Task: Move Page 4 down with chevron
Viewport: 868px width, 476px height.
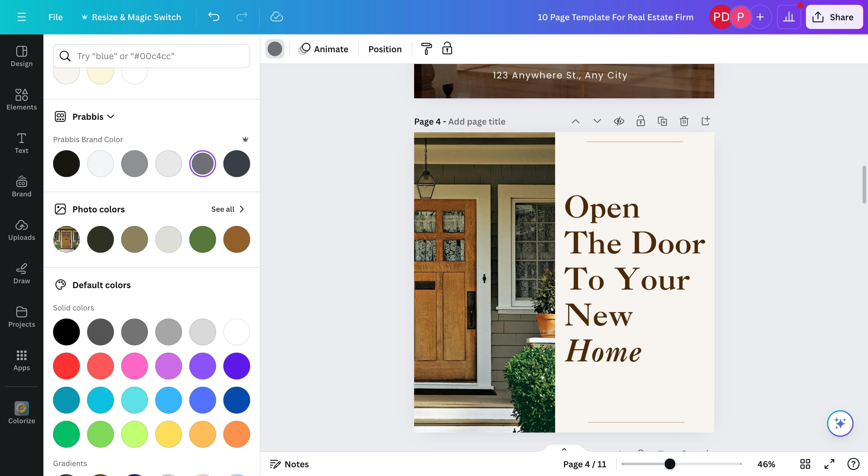Action: 597,121
